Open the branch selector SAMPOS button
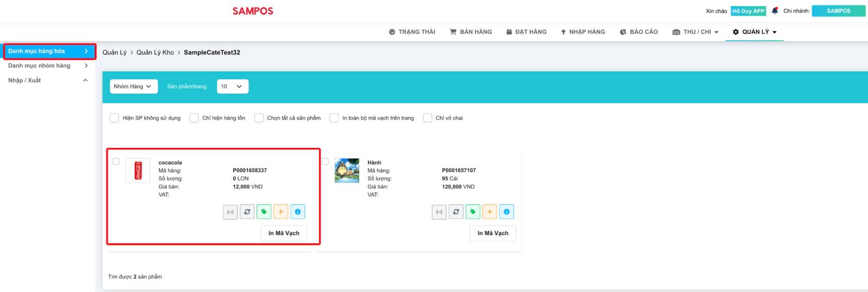Image resolution: width=868 pixels, height=292 pixels. [839, 11]
